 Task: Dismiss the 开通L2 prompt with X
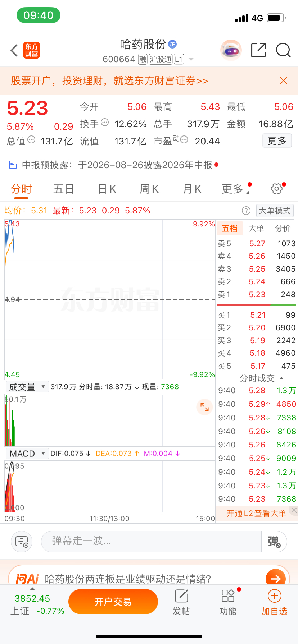point(294,510)
